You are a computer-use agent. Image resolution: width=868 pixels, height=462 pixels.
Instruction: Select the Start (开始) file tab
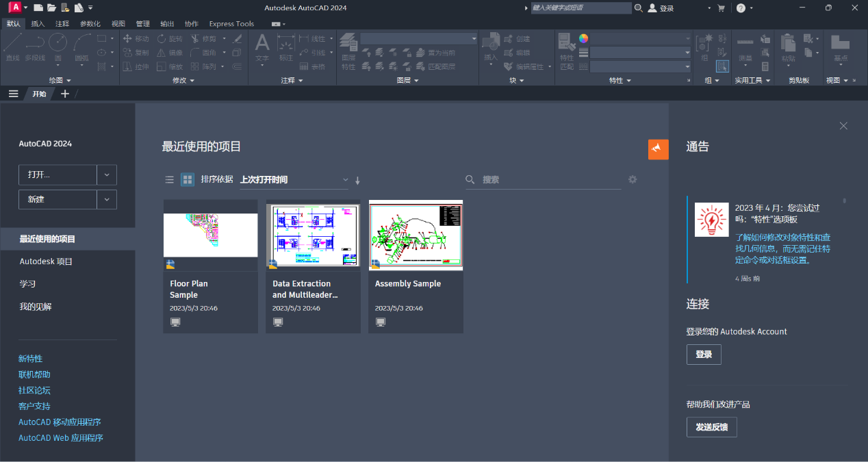pos(39,94)
